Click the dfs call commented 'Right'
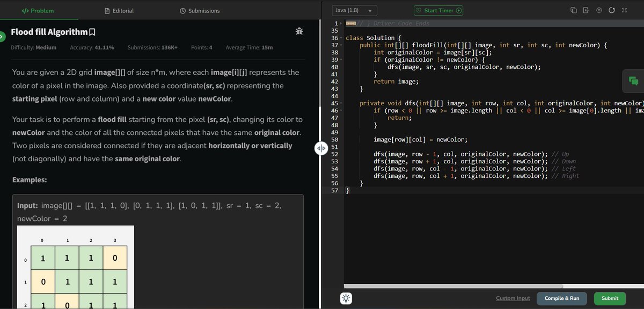The image size is (644, 309). point(477,176)
